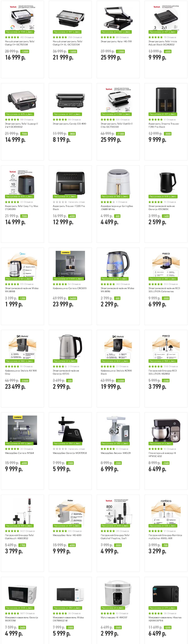
Task: Click the star rating of Gorenje MO17E1W microwave
Action: point(12,613)
